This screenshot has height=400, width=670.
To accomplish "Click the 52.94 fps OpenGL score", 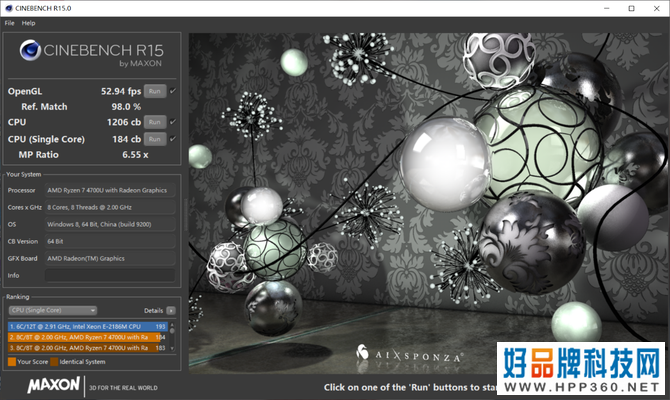I will 121,91.
